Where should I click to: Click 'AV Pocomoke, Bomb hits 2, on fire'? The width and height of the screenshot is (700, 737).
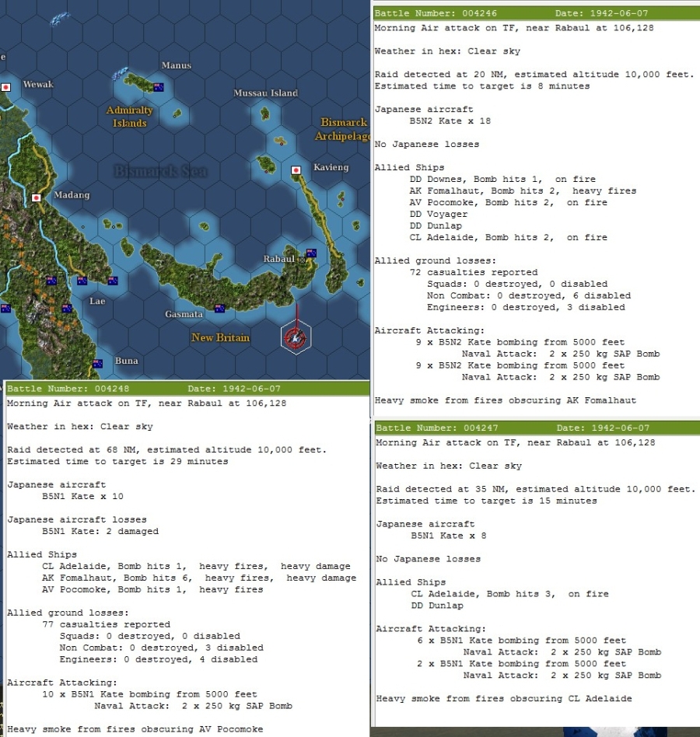[x=508, y=203]
